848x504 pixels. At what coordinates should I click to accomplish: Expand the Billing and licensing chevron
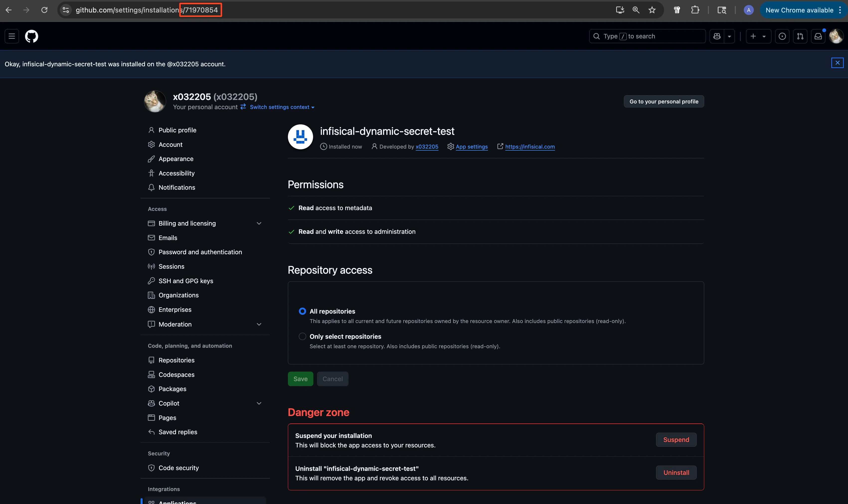(x=259, y=224)
